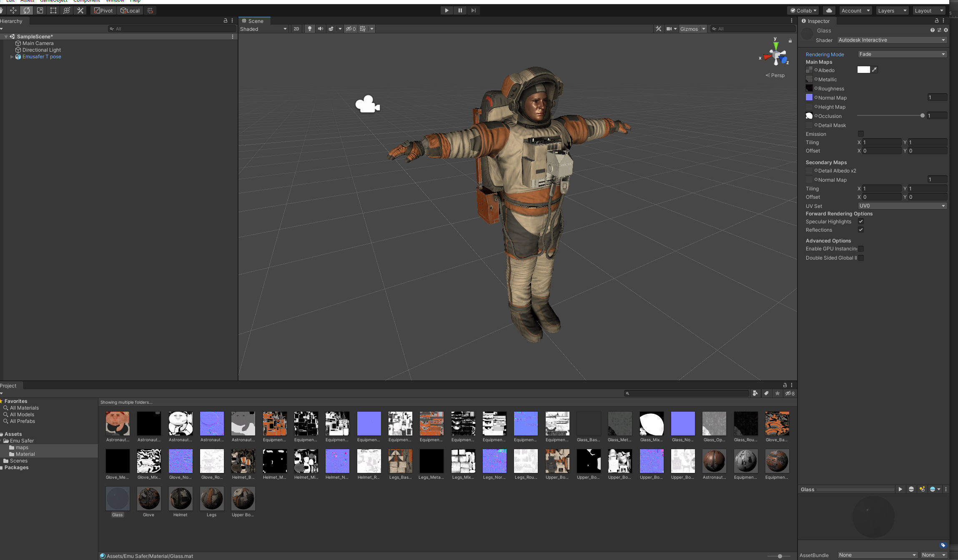Open the Rendering Mode dropdown
The height and width of the screenshot is (560, 958).
coord(902,54)
